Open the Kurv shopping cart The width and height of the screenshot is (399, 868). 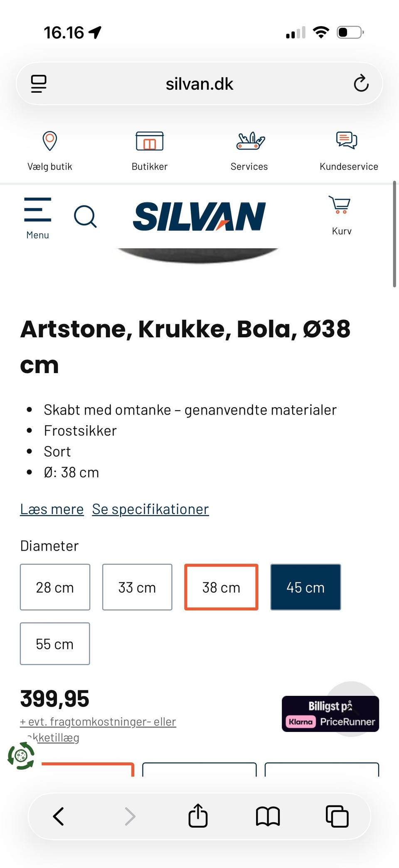coord(341,212)
